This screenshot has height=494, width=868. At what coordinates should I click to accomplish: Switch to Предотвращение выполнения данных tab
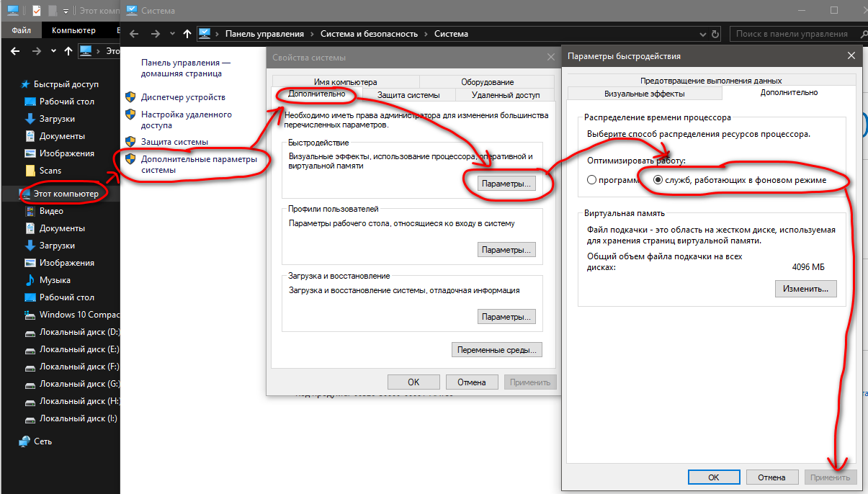pos(710,81)
